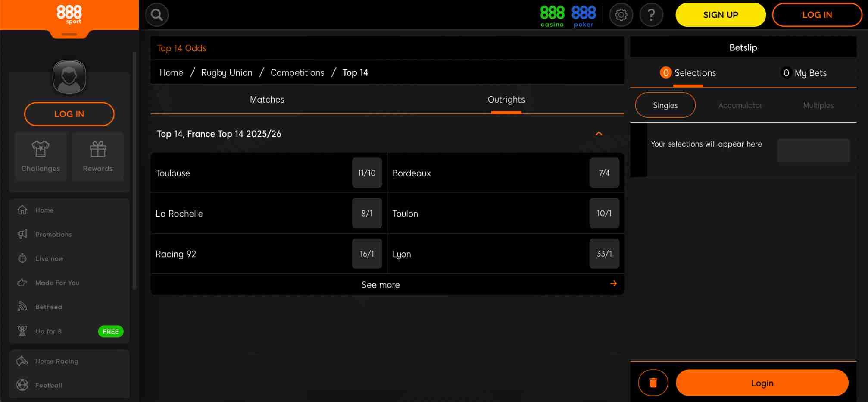Select Toulouse odds 11/10

click(x=367, y=173)
